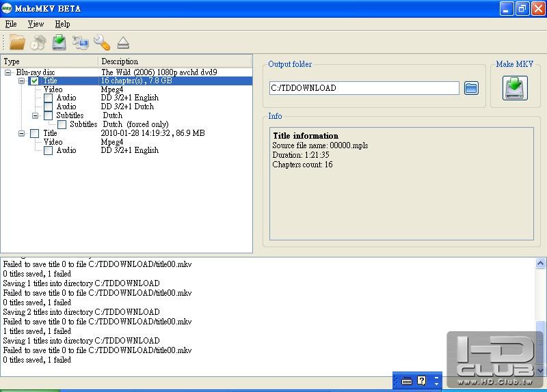547x392 pixels.
Task: Open the File menu
Action: (x=11, y=24)
